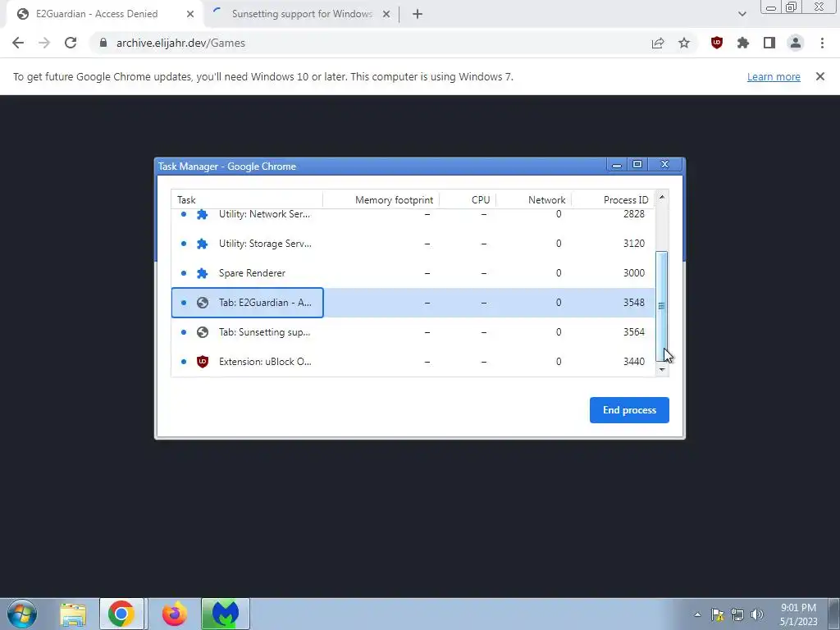Toggle the browser side panel
Image resolution: width=840 pixels, height=630 pixels.
[769, 43]
